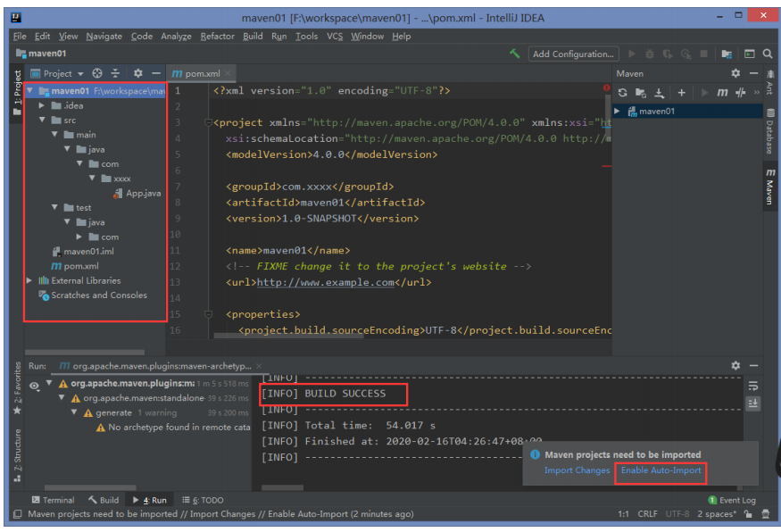Click the green Build hammer icon
Image resolution: width=781 pixels, height=532 pixels.
(x=514, y=54)
